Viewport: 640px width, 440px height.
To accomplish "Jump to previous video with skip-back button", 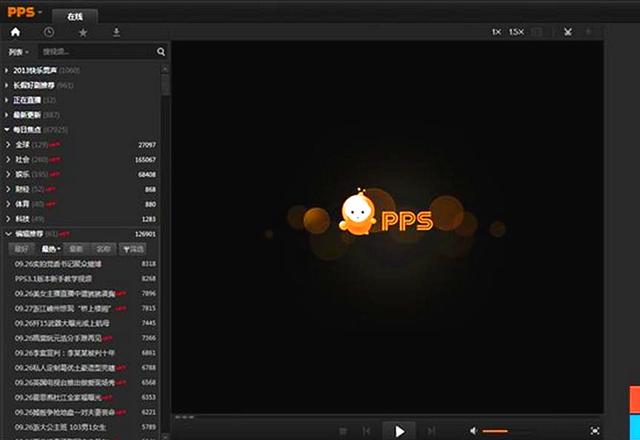I will pyautogui.click(x=366, y=431).
